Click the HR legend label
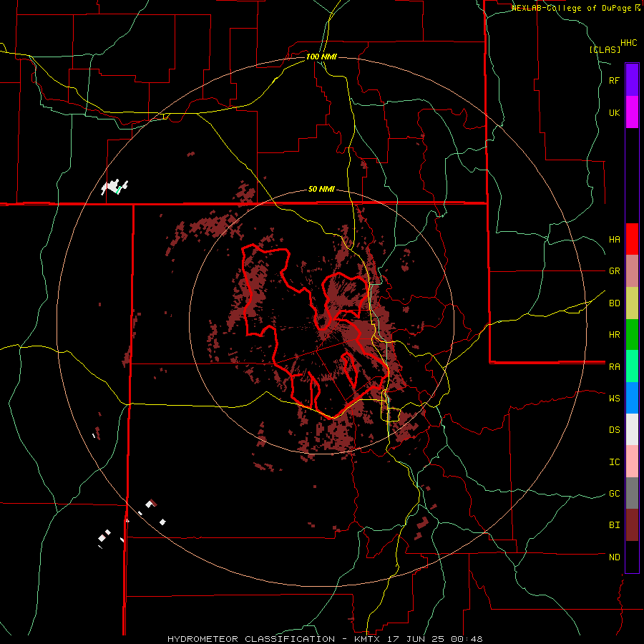The image size is (644, 644). coord(615,335)
